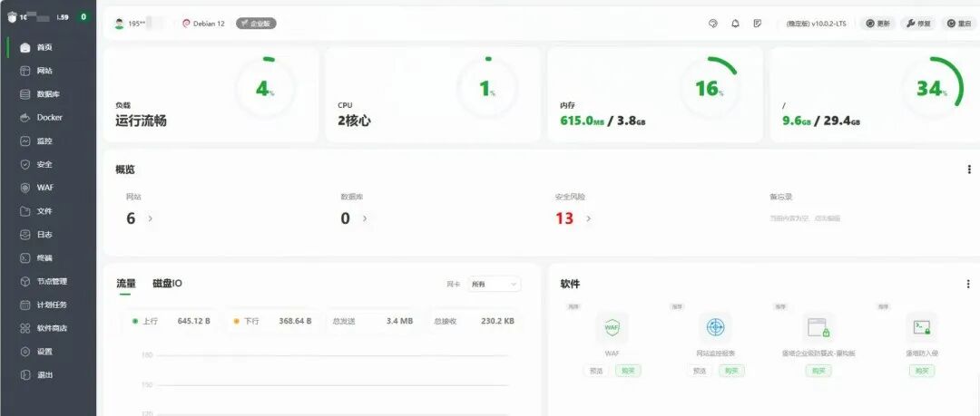Open the Docker icon in sidebar
The width and height of the screenshot is (980, 416).
(25, 118)
